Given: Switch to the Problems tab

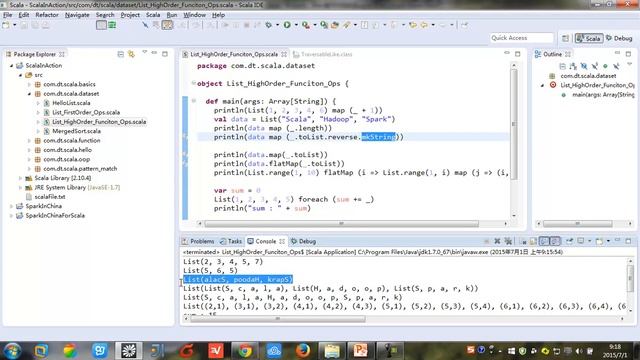Looking at the screenshot, I should (x=198, y=241).
